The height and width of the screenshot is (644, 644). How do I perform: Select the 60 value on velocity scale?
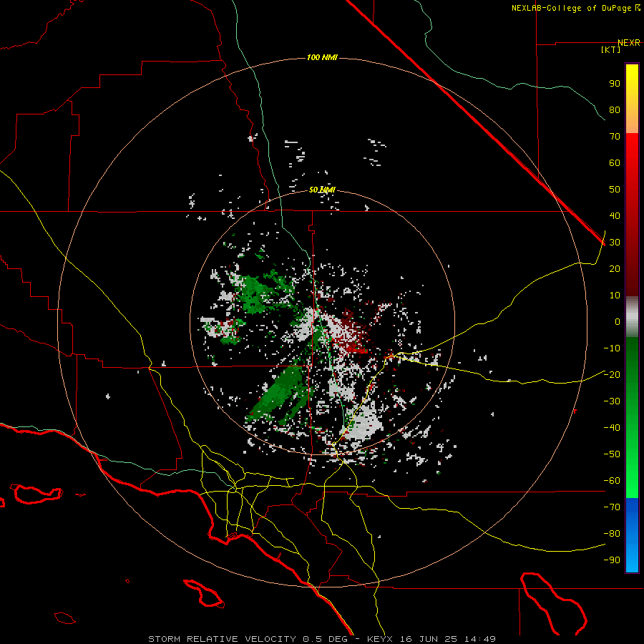615,163
